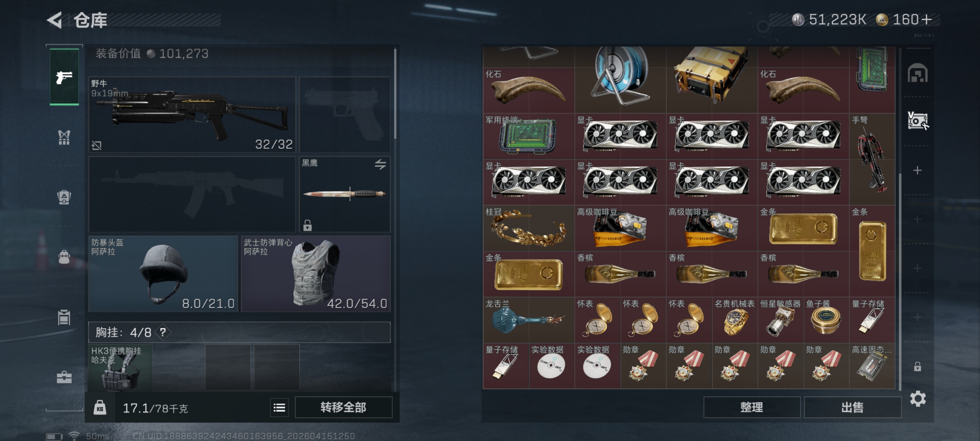Open the gear settings icon near 出售

coord(918,398)
